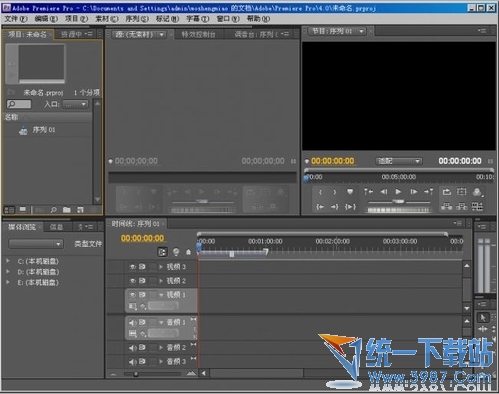Step back one frame in Program monitor
499x394 pixels.
pos(384,192)
